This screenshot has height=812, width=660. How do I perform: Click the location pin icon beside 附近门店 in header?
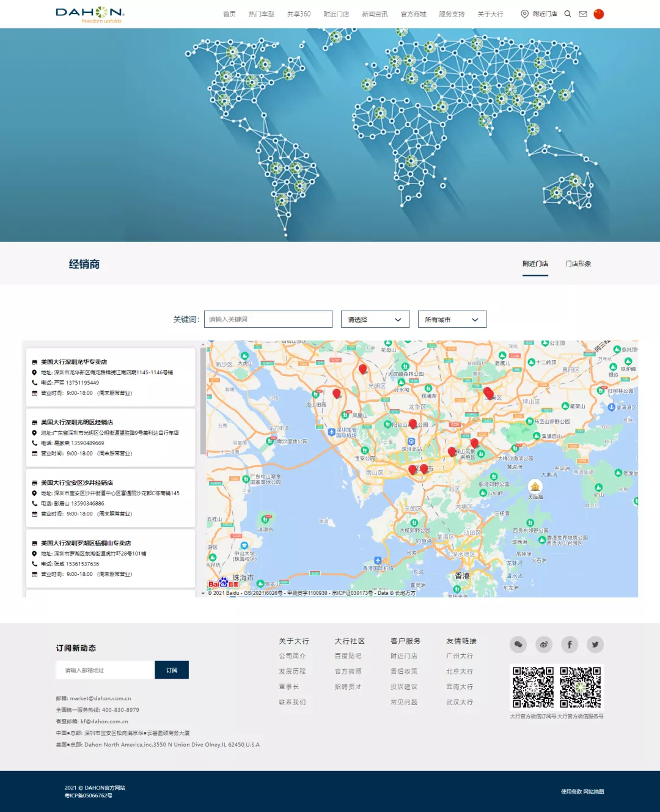524,14
